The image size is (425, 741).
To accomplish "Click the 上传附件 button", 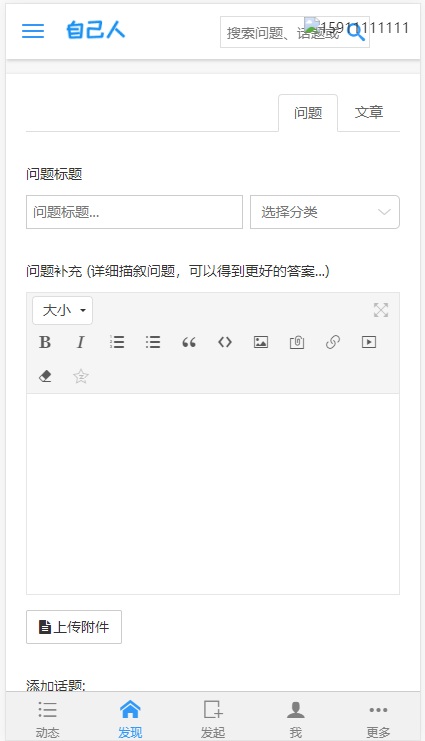I will [x=74, y=627].
